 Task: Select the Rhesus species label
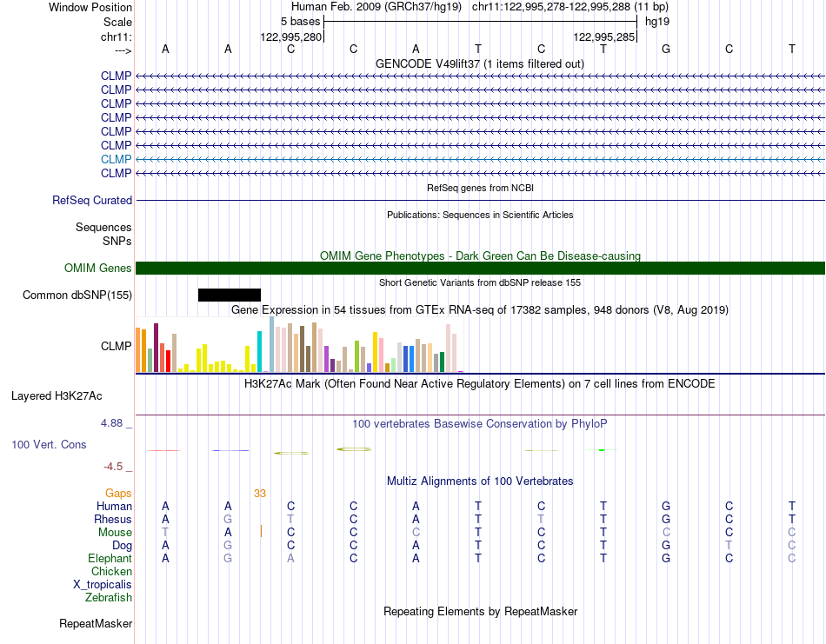coord(113,519)
